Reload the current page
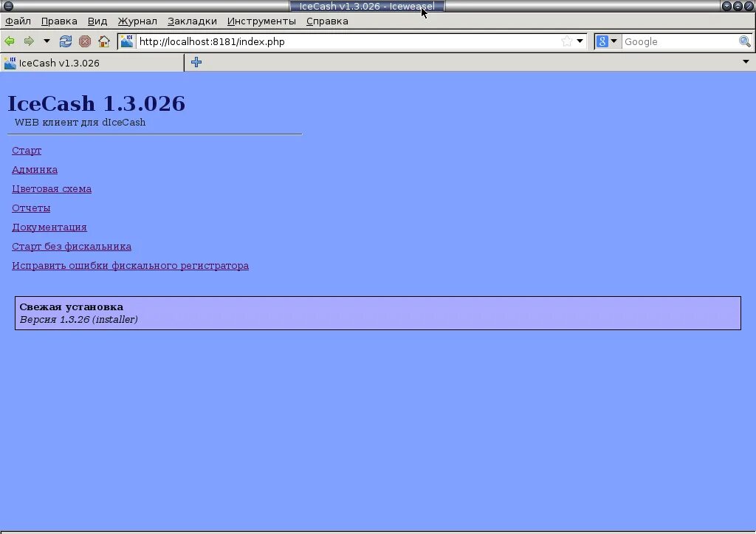This screenshot has height=534, width=756. click(66, 41)
